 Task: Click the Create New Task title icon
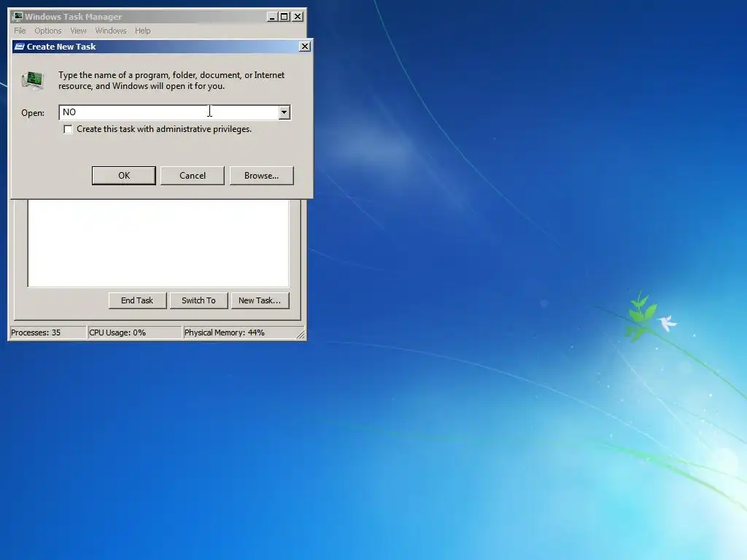(x=20, y=47)
